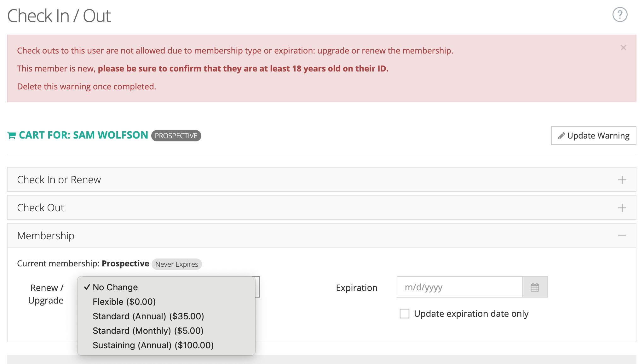644x364 pixels.
Task: Open the expiration calendar picker
Action: pyautogui.click(x=535, y=287)
